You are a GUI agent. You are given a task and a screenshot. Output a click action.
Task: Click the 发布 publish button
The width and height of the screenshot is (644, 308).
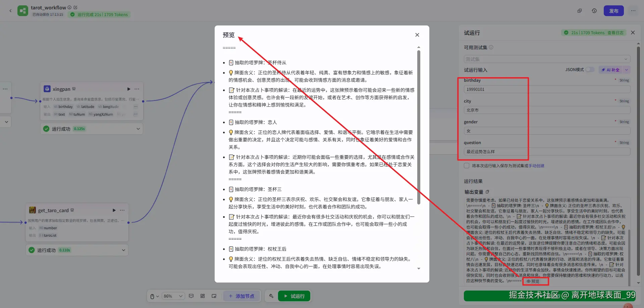point(613,11)
